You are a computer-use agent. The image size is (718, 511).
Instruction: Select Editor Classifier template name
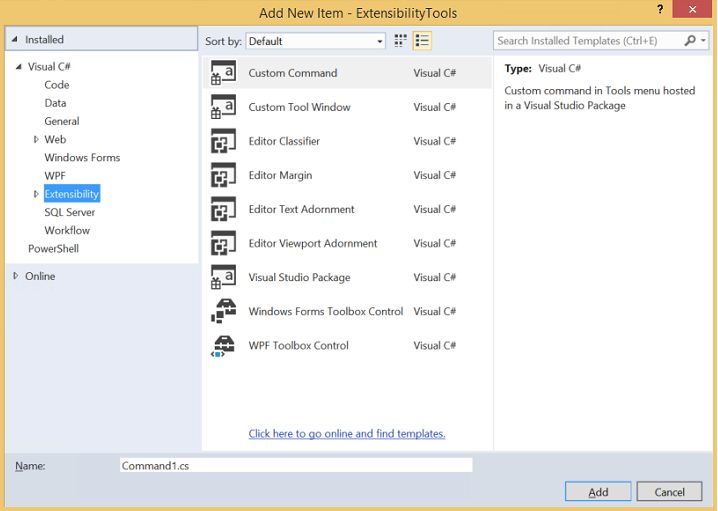[x=284, y=141]
